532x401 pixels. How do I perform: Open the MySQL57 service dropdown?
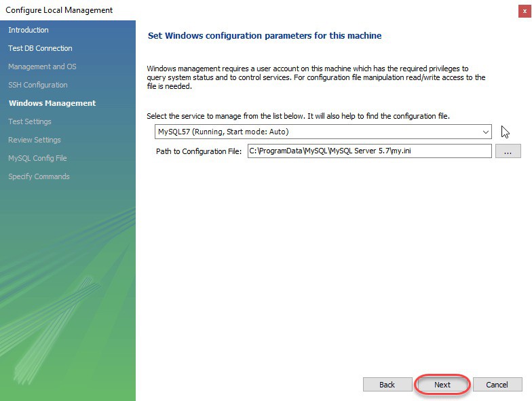(323, 132)
